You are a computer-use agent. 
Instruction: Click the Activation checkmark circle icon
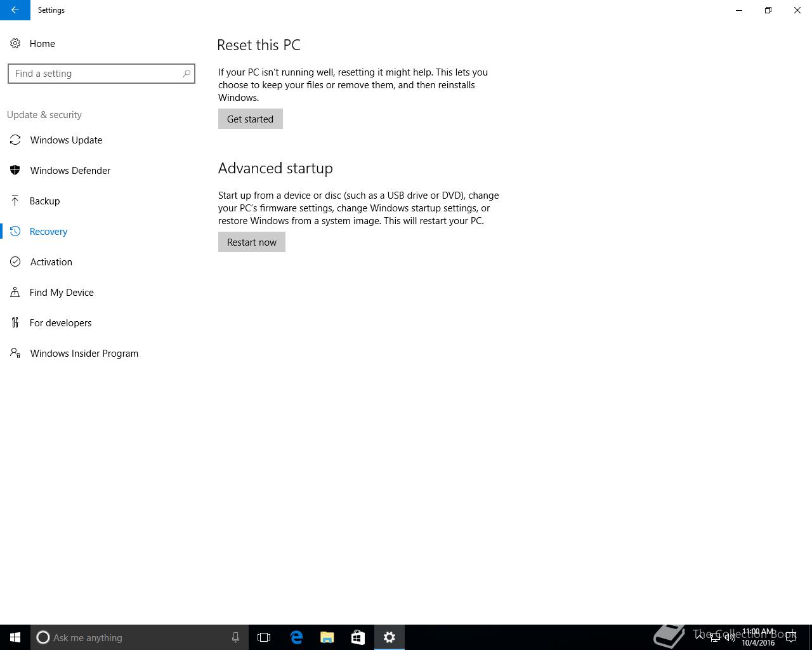(15, 262)
